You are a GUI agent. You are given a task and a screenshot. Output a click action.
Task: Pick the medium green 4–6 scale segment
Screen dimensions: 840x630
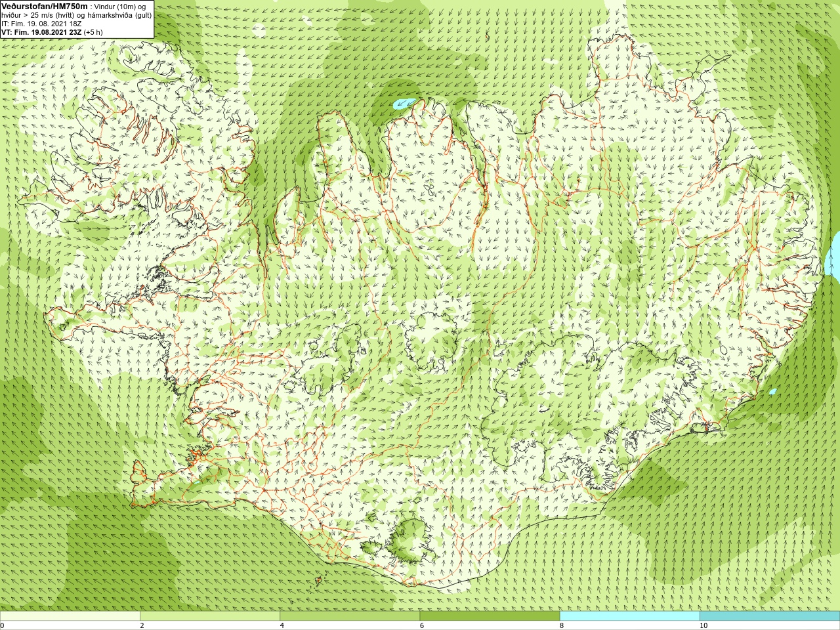[350, 616]
